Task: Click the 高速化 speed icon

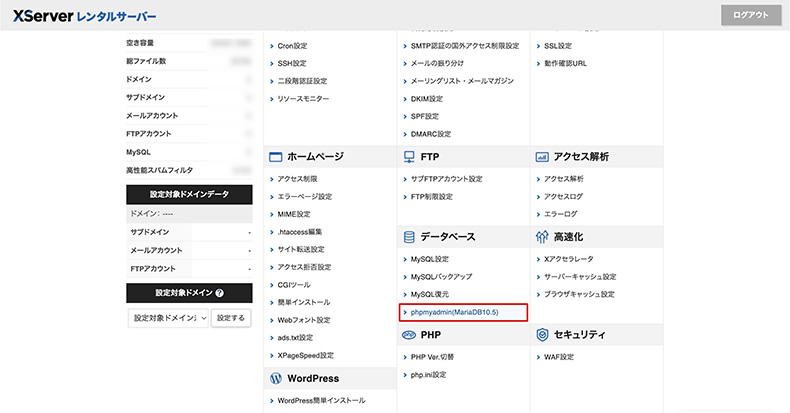Action: 542,237
